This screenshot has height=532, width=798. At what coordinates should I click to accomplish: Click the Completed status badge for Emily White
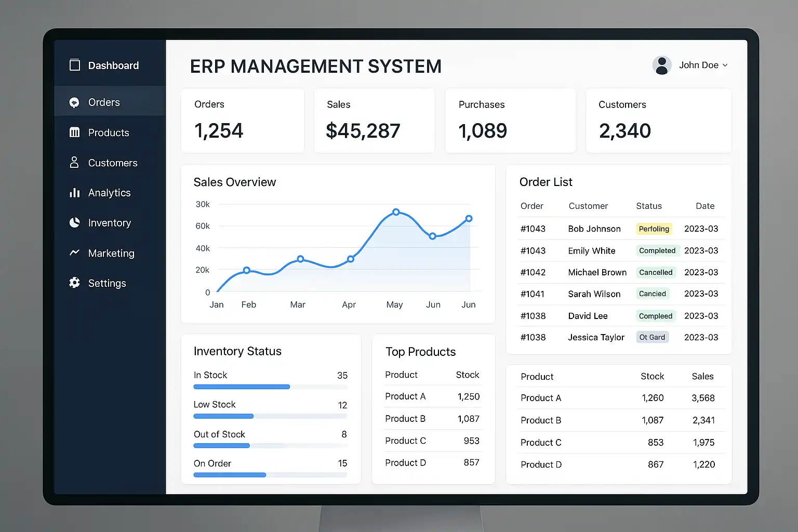click(x=657, y=250)
